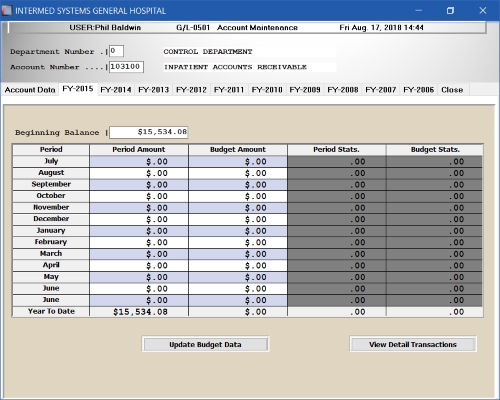Image resolution: width=500 pixels, height=400 pixels.
Task: Select July Period Stats cell
Action: pos(337,162)
